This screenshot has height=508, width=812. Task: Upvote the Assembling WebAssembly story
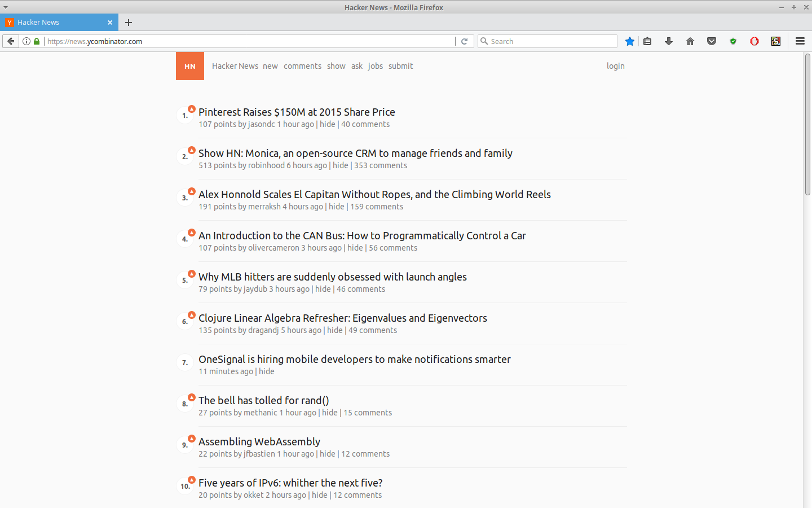[x=192, y=438]
